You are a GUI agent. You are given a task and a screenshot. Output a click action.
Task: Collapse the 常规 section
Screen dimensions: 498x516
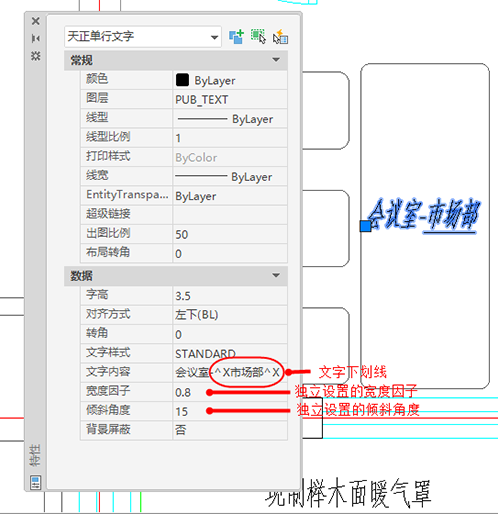[x=276, y=60]
